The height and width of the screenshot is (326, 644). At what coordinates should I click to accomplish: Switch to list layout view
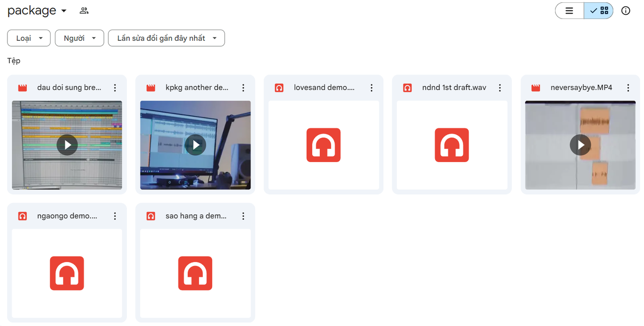pyautogui.click(x=569, y=11)
